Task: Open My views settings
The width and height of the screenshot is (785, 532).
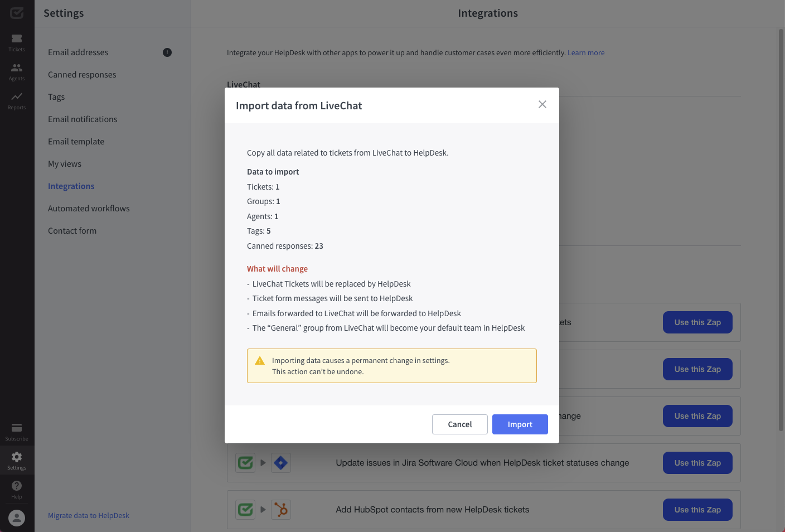Action: 65,164
